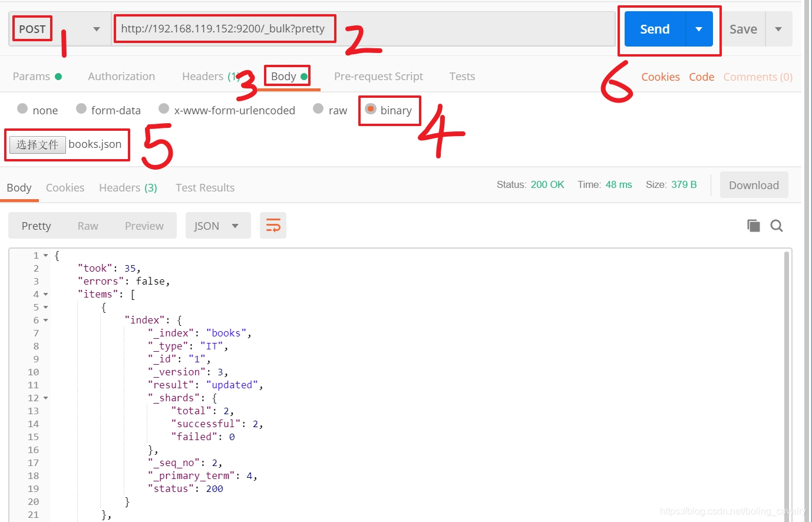
Task: Open the Tests tab
Action: 462,76
